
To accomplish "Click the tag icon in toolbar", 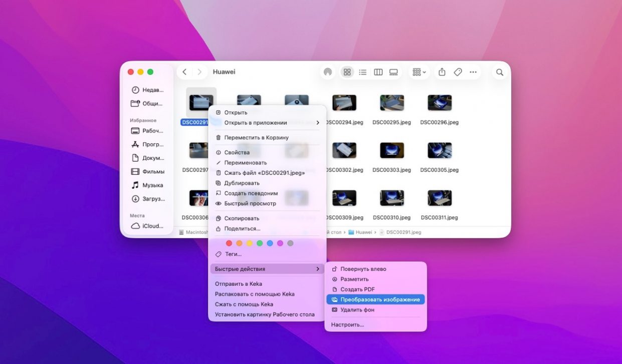I will [x=458, y=72].
